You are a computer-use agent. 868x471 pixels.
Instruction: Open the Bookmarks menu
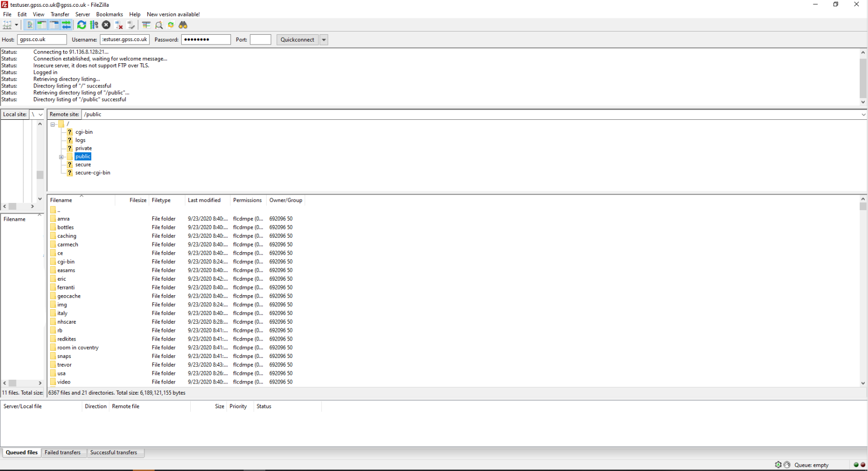(109, 14)
